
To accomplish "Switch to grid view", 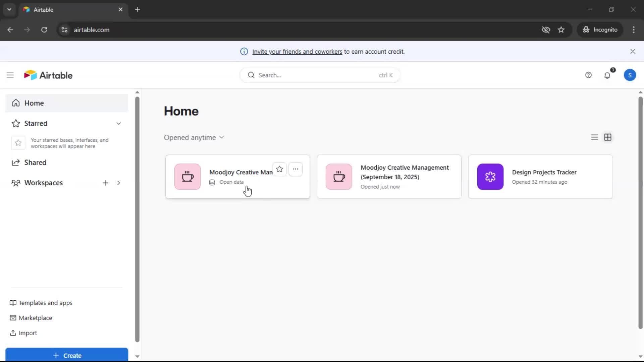I will (607, 137).
